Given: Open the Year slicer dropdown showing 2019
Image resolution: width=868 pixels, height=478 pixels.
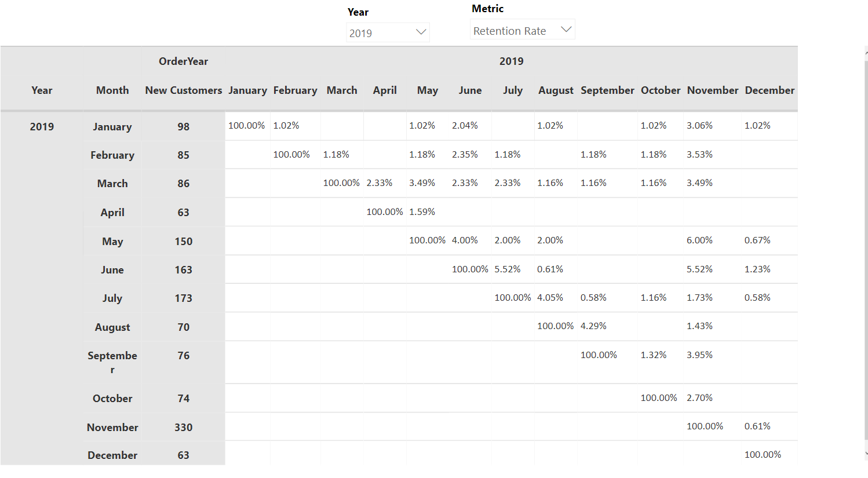Looking at the screenshot, I should [387, 33].
